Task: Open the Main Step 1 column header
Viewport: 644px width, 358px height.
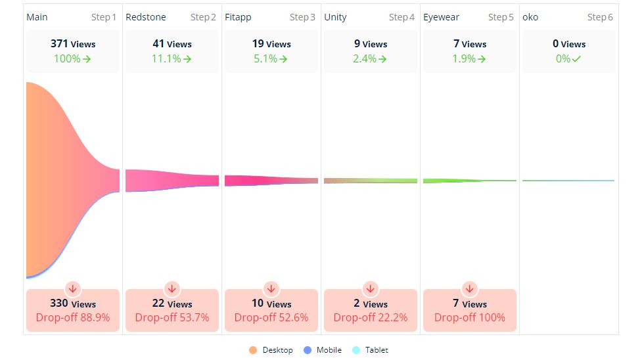Action: tap(72, 17)
